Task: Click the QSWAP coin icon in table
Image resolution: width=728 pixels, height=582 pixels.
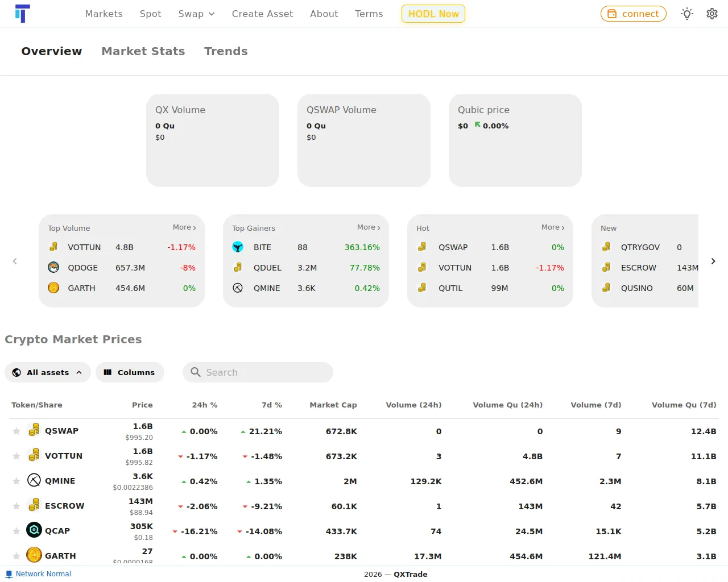Action: point(34,430)
